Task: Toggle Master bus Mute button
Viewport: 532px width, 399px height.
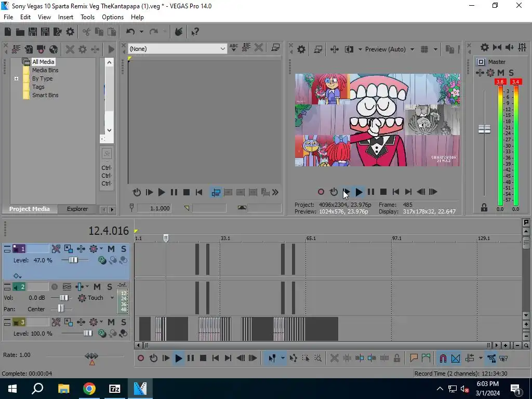Action: point(501,73)
